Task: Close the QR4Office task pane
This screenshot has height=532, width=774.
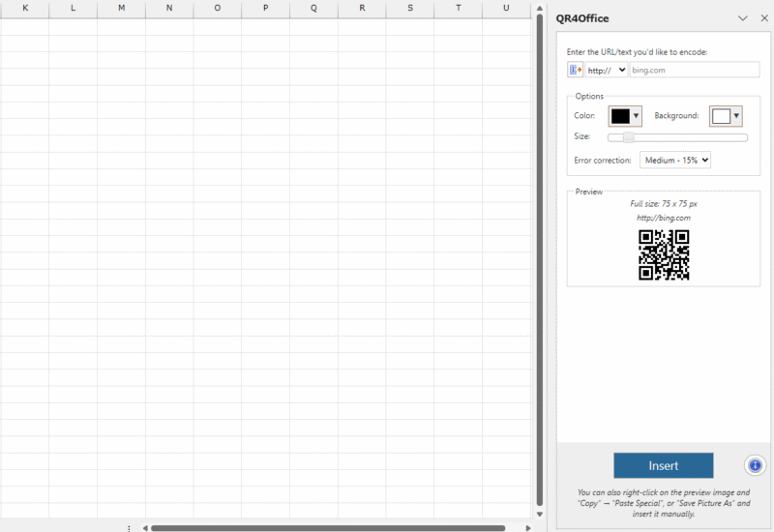Action: (x=764, y=18)
